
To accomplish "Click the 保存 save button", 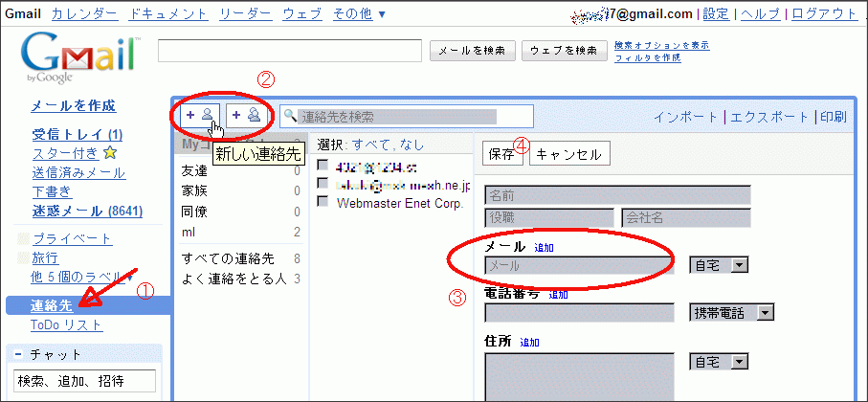I will tap(503, 154).
